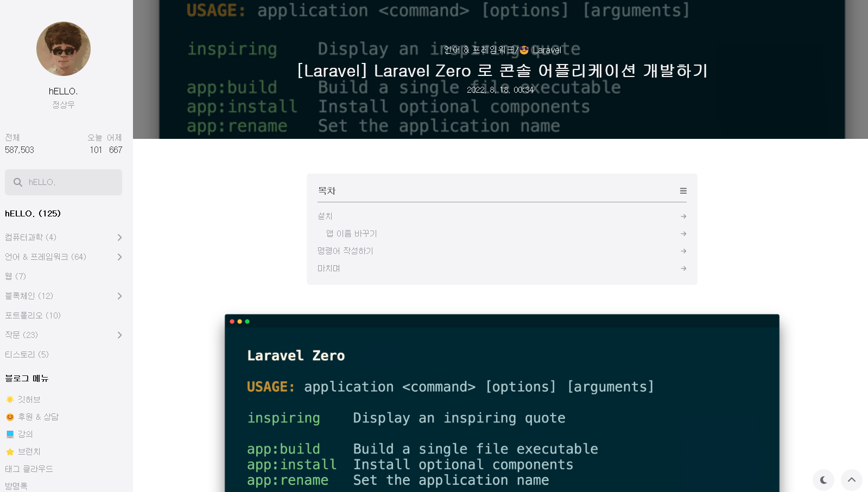Click the total visitor count 587,503

(x=20, y=150)
